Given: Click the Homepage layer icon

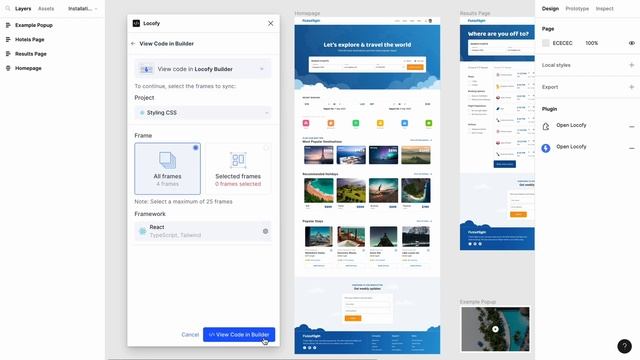Looking at the screenshot, I should tap(8, 68).
